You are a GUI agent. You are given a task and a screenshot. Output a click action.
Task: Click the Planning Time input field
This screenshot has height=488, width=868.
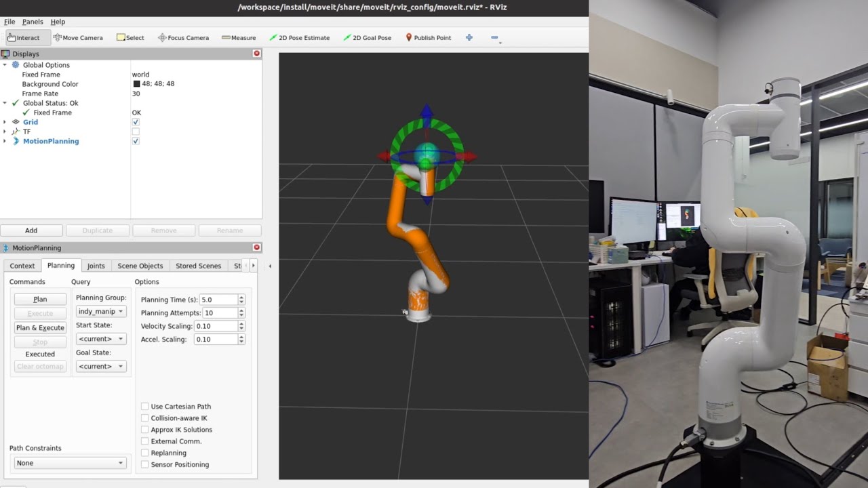(218, 300)
